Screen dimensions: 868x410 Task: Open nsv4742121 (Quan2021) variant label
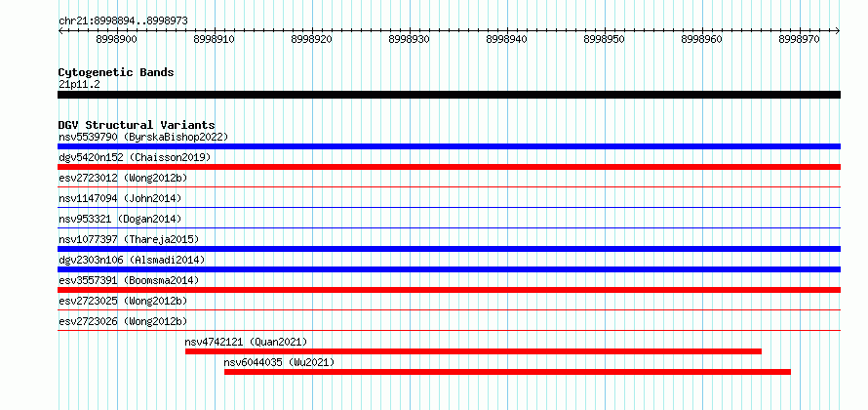point(246,342)
